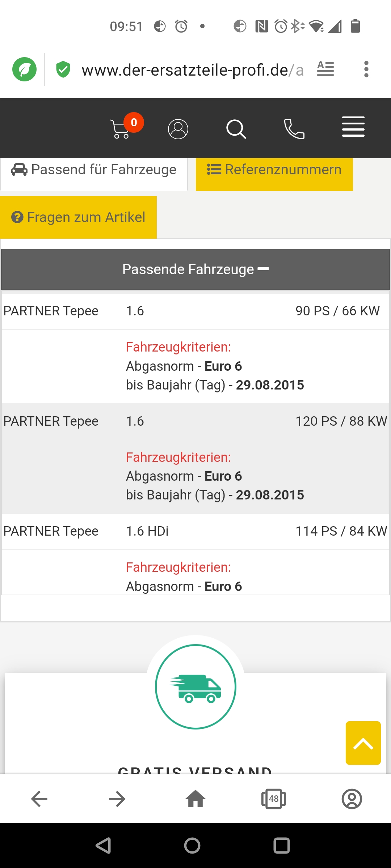This screenshot has height=868, width=391.
Task: Switch to the Referenznummern tab
Action: 274,170
